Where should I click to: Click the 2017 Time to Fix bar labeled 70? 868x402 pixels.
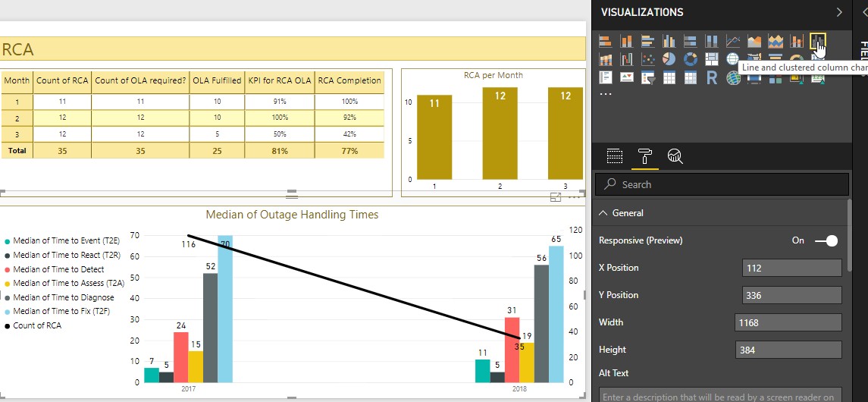pyautogui.click(x=224, y=309)
